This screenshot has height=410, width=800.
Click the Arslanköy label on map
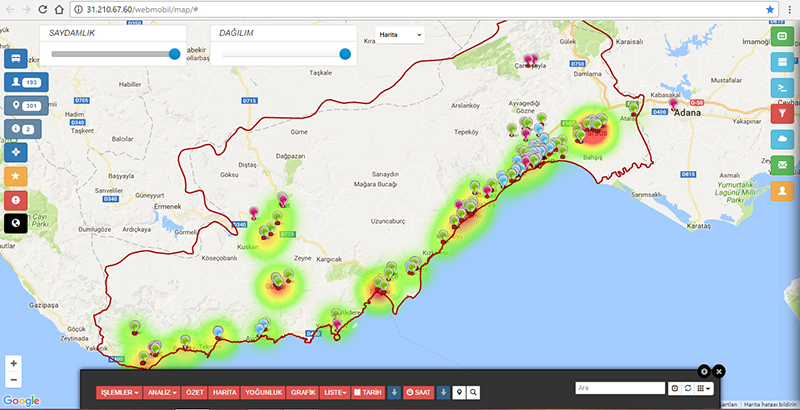coord(466,106)
